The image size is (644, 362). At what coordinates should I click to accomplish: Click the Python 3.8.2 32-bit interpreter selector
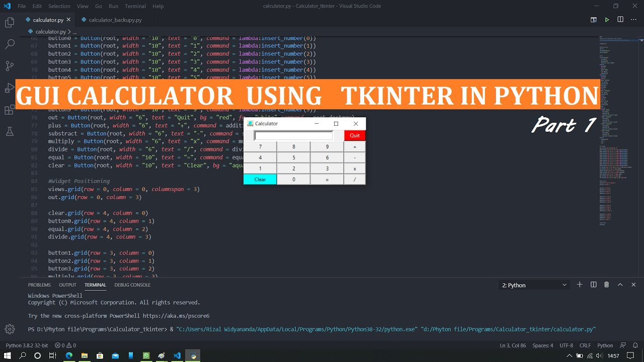27,345
